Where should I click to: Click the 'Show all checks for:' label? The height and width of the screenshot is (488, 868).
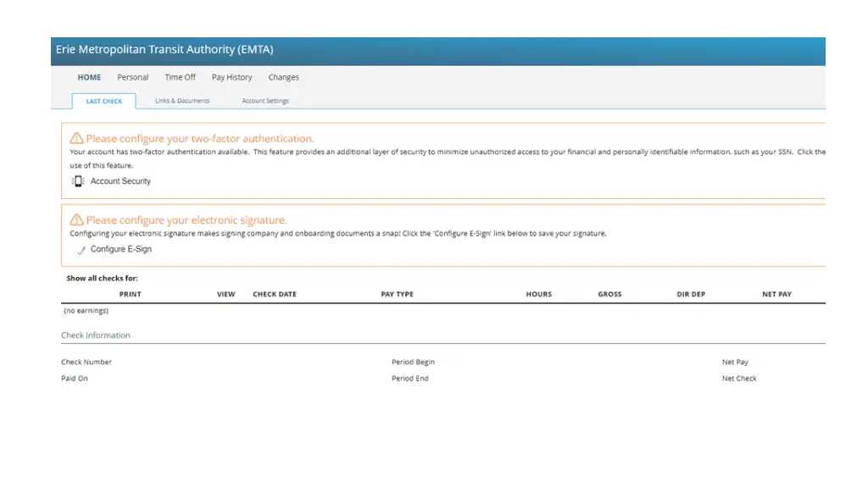click(x=102, y=278)
